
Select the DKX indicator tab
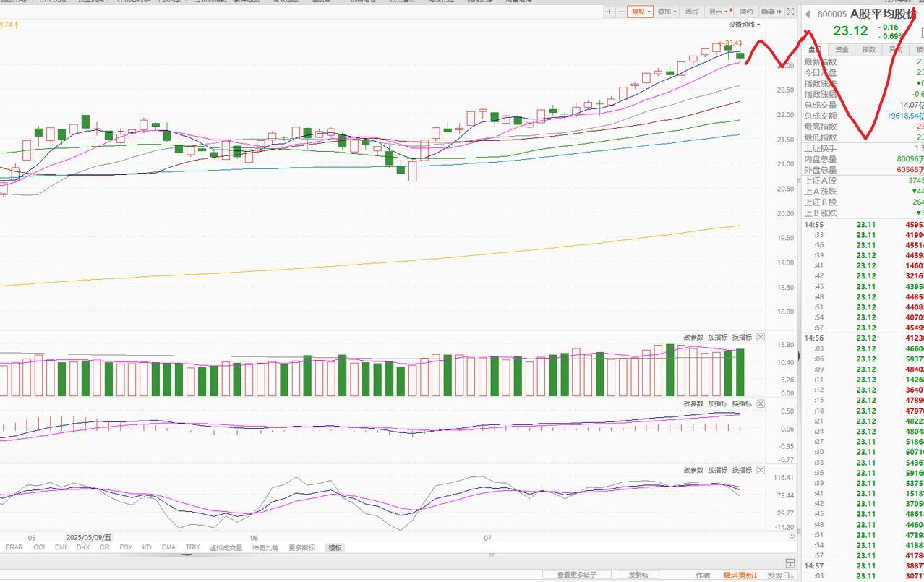point(83,547)
